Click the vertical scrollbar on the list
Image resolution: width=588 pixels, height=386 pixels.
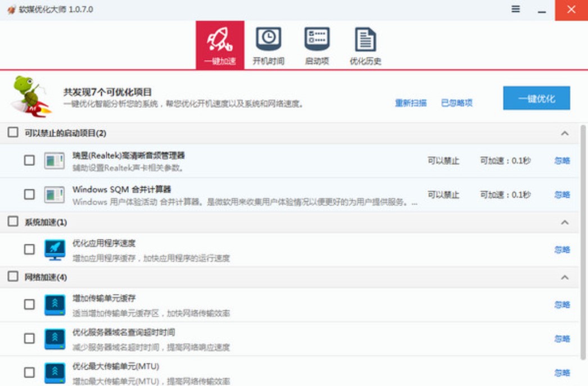tap(583, 242)
